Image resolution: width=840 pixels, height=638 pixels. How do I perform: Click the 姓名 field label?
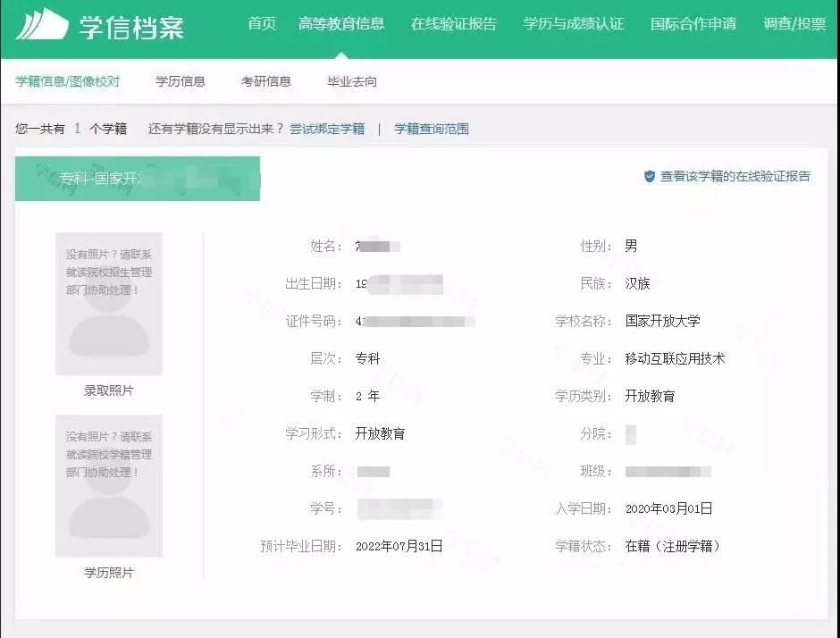click(x=325, y=246)
